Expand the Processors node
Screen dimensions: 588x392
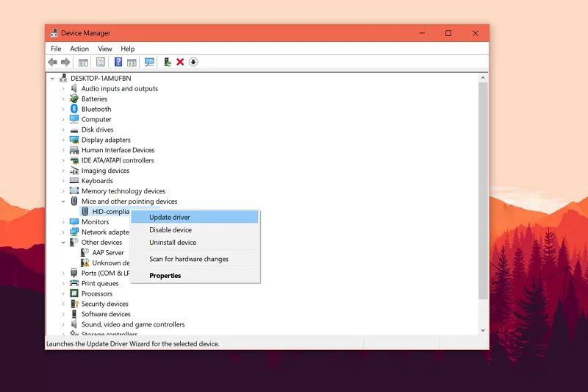click(63, 293)
